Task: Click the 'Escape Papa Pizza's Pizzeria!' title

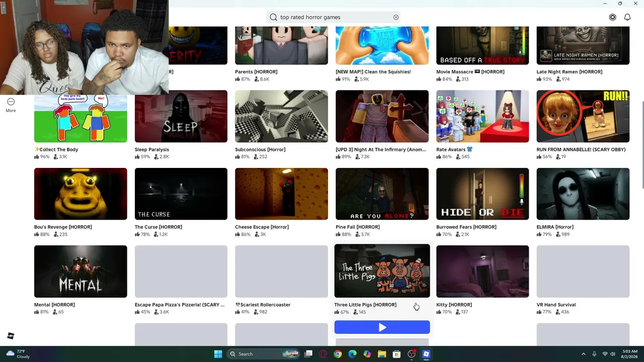Action: pos(180,305)
